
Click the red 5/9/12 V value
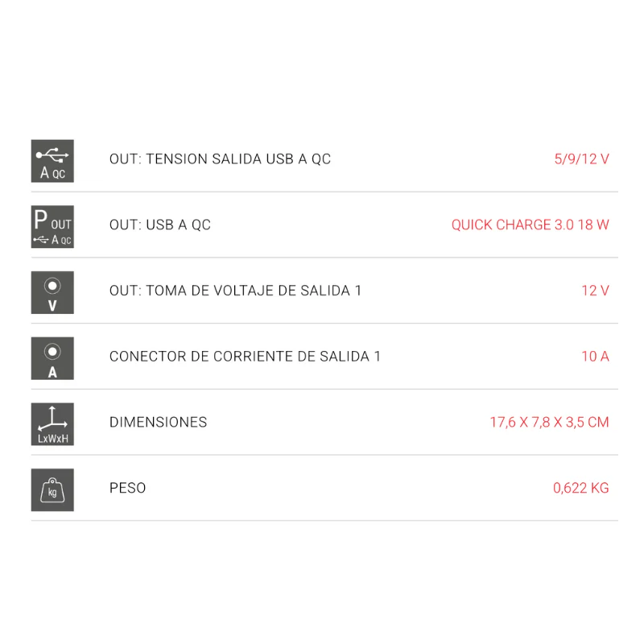[x=581, y=159]
